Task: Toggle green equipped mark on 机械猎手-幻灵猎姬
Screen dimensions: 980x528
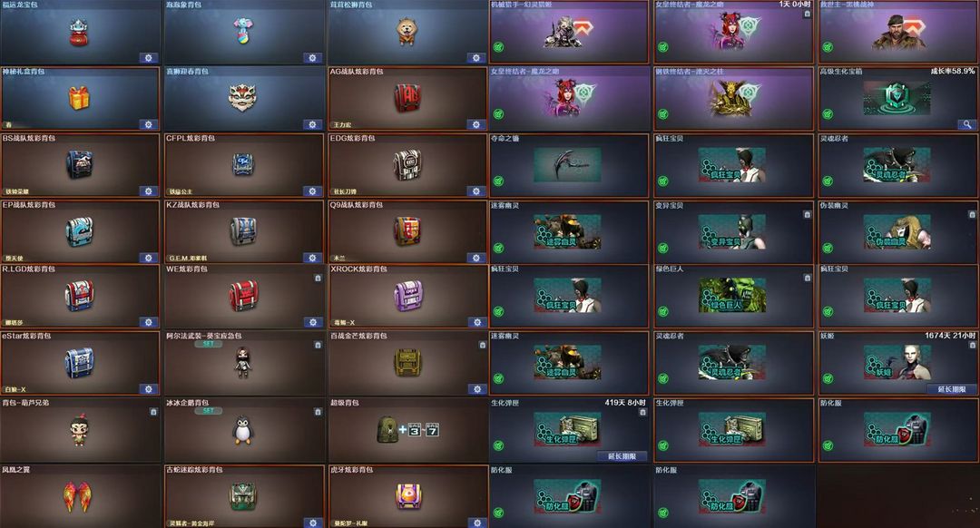Action: tap(498, 47)
